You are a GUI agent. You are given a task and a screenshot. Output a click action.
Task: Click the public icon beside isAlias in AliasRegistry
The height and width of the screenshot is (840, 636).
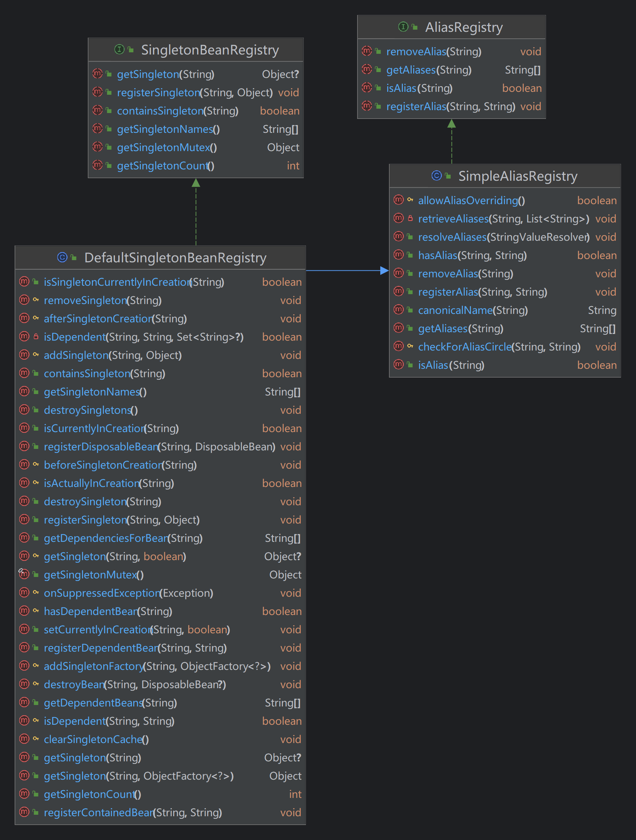point(378,87)
